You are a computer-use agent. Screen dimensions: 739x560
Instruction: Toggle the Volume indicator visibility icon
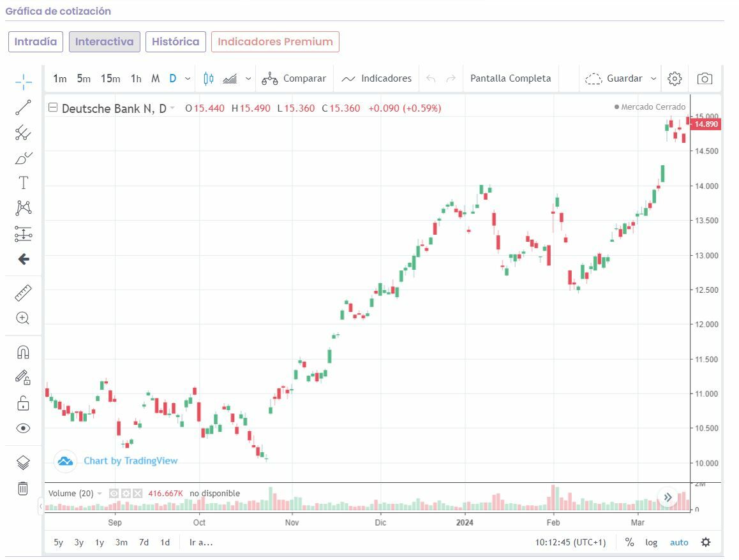pos(114,494)
